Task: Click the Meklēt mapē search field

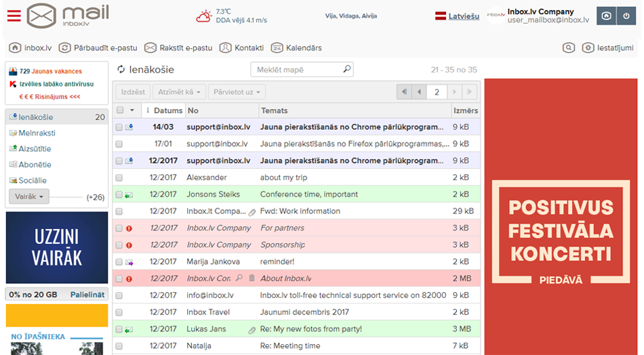Action: point(297,69)
